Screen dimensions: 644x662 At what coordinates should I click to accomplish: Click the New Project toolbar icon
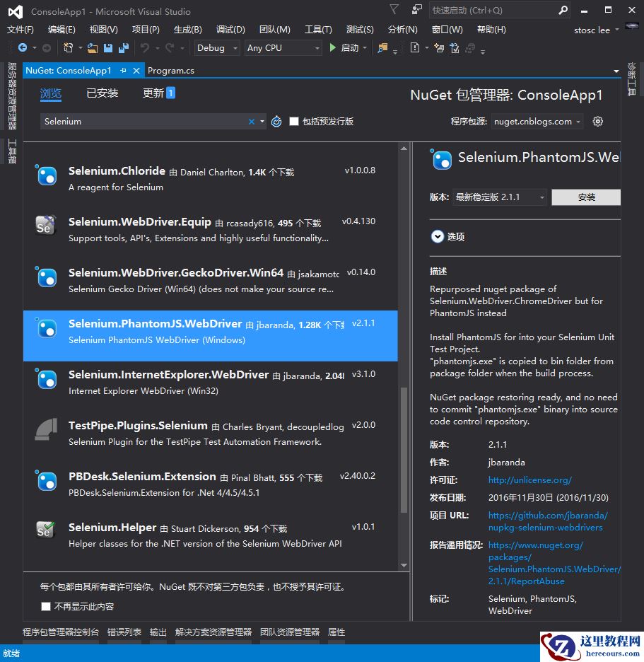point(68,48)
